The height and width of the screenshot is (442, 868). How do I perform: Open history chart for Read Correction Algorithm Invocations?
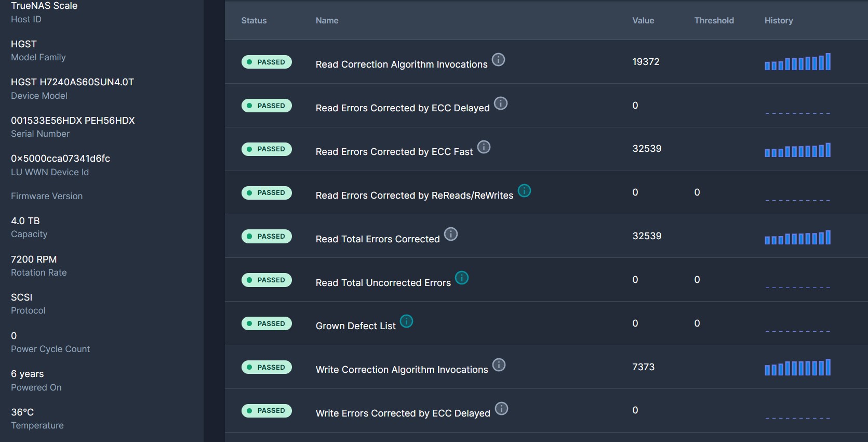click(x=797, y=62)
